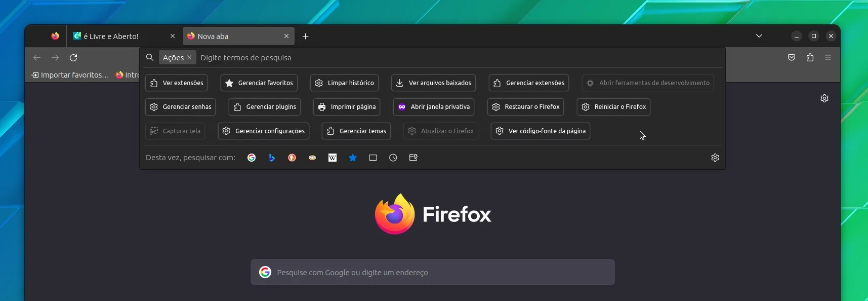Click the "Pesquise com Google" search box
Viewport: 868px width, 301px height.
(x=433, y=272)
